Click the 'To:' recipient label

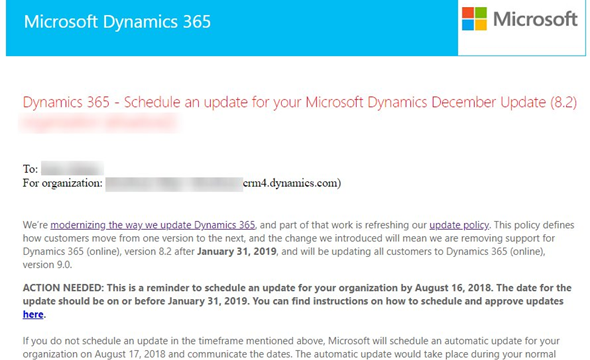point(30,169)
